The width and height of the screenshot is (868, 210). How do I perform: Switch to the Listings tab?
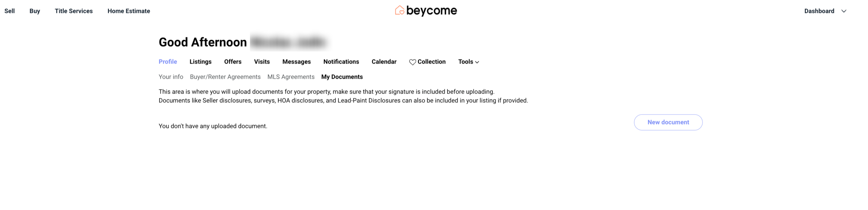[200, 62]
